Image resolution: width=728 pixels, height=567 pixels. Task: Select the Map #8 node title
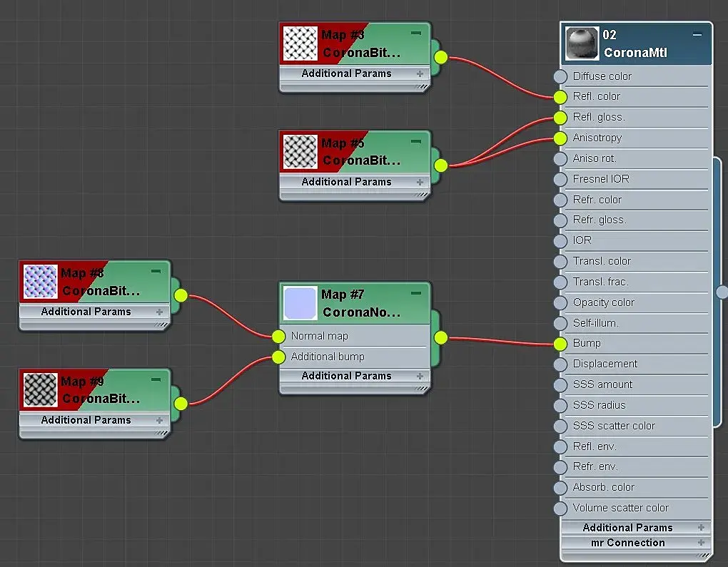[x=101, y=282]
